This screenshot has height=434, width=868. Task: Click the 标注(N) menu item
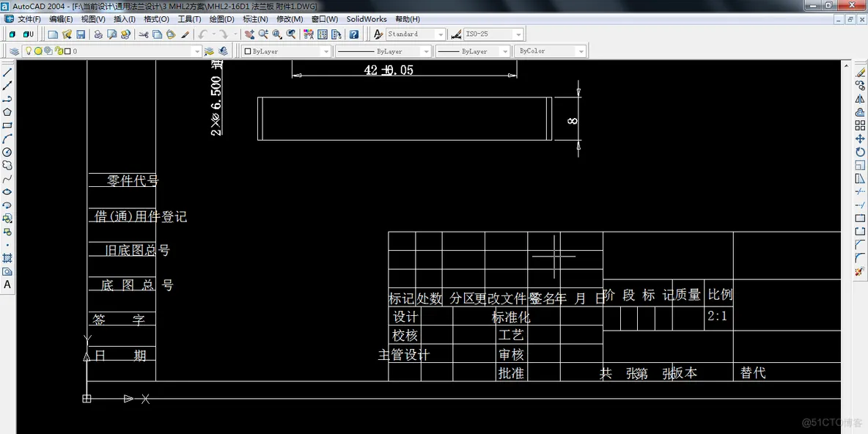pyautogui.click(x=255, y=19)
